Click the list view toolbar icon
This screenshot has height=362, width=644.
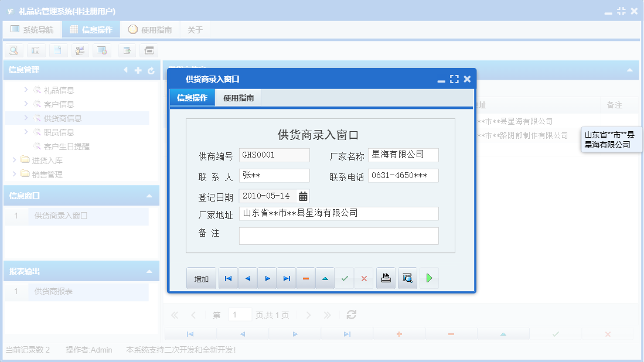tap(36, 50)
